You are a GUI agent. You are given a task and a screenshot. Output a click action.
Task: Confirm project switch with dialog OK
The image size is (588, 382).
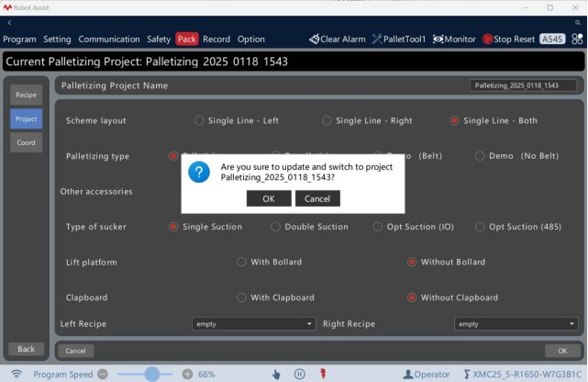click(269, 198)
